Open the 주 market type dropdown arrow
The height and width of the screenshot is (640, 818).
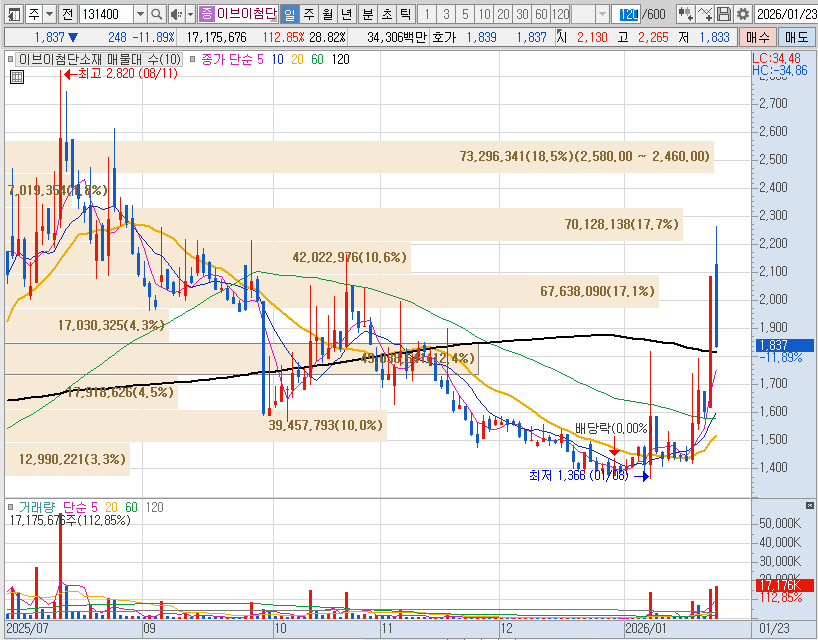(x=49, y=14)
